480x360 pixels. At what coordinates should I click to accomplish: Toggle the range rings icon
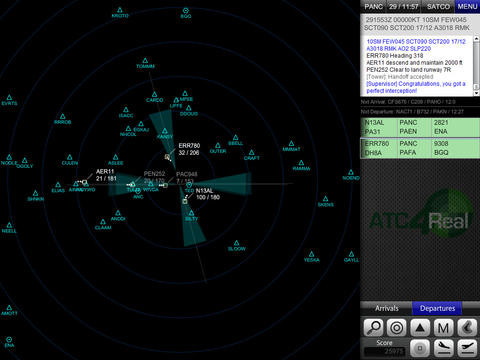coord(396,327)
